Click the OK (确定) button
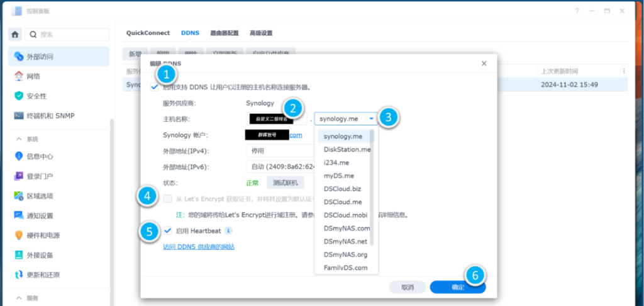Screen dimensions: 644x306 point(458,287)
